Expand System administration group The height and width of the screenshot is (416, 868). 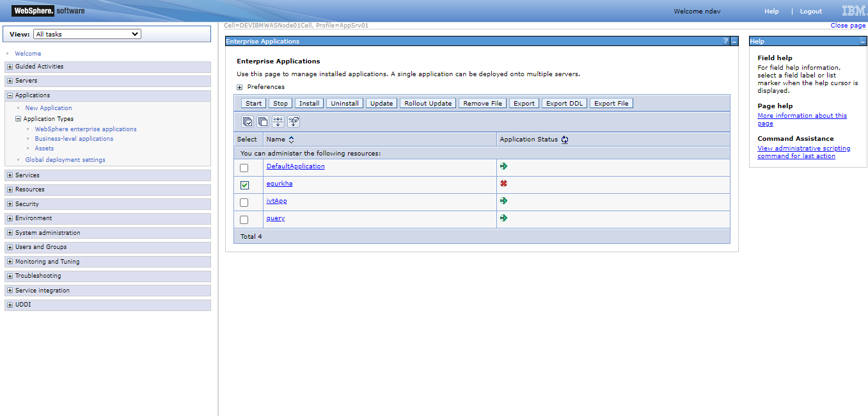click(10, 233)
